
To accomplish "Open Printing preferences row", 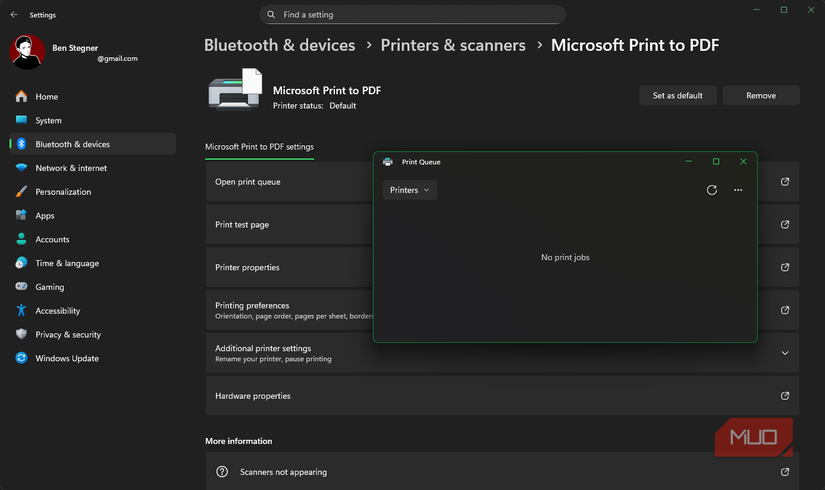I will pos(502,310).
